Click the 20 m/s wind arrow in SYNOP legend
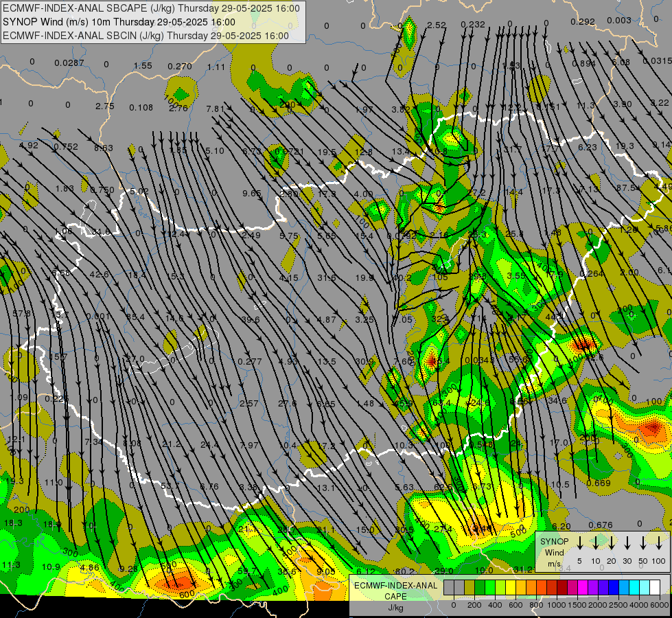Screen dimensions: 672x618 pos(611,543)
